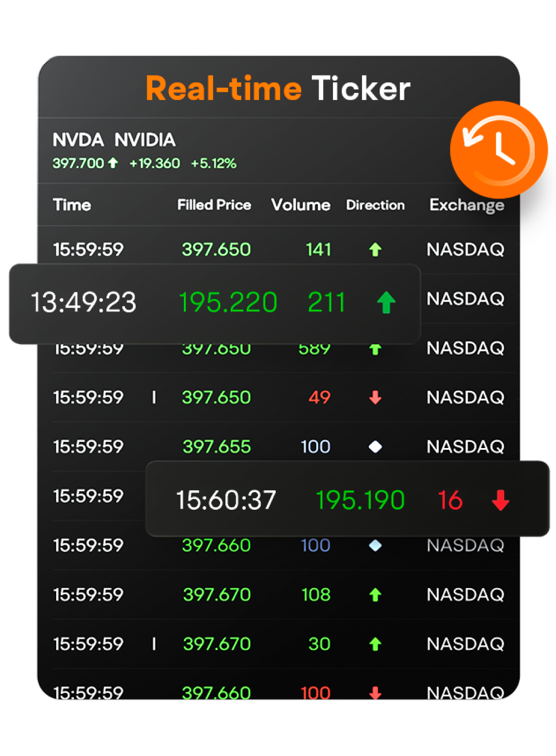Click the Real-time Ticker title
Screen dimensions: 556x756
pyautogui.click(x=278, y=89)
